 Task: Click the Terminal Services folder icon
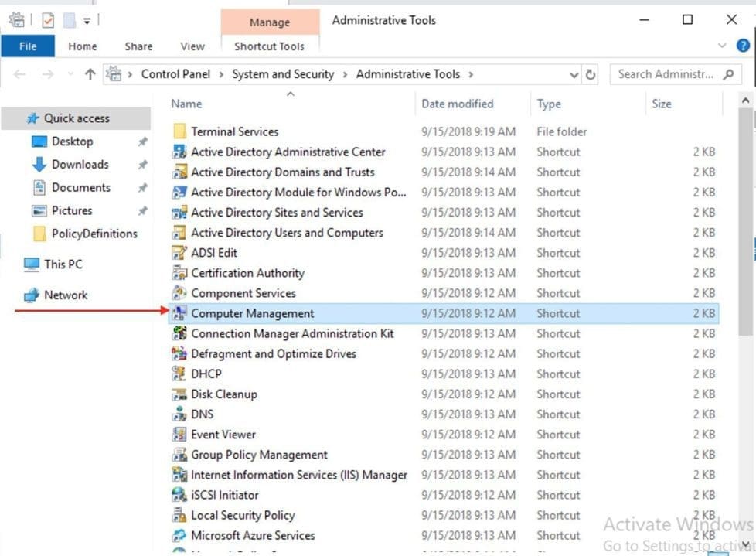179,132
